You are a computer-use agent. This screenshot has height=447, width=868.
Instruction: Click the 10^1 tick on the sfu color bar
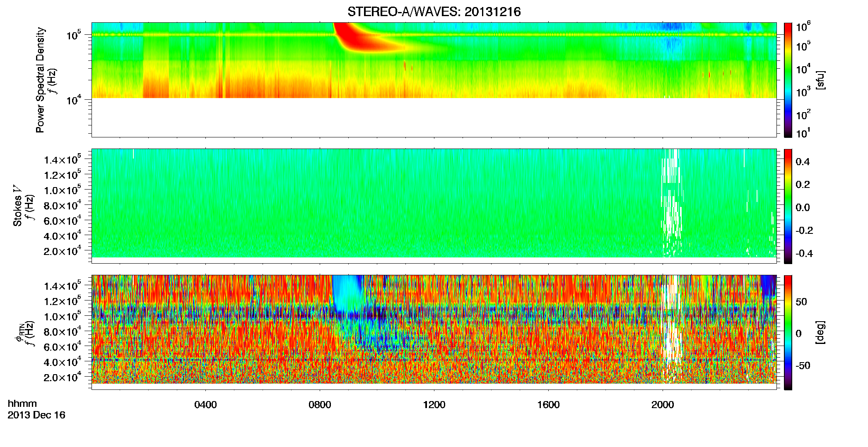tap(803, 134)
